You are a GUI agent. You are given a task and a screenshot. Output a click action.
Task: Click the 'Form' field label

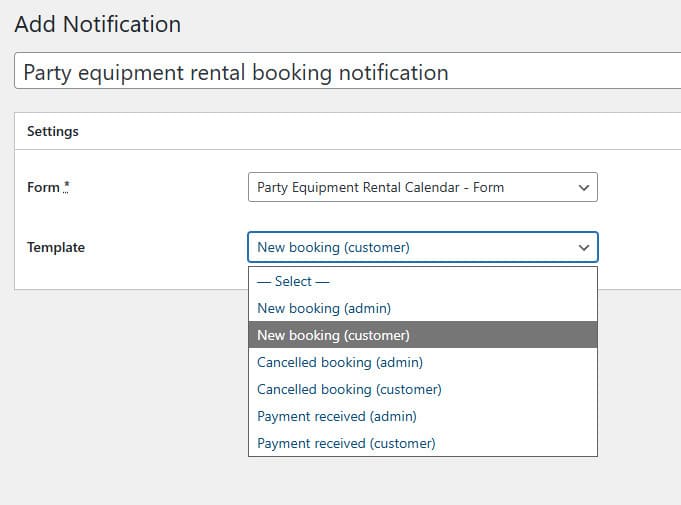[x=43, y=187]
